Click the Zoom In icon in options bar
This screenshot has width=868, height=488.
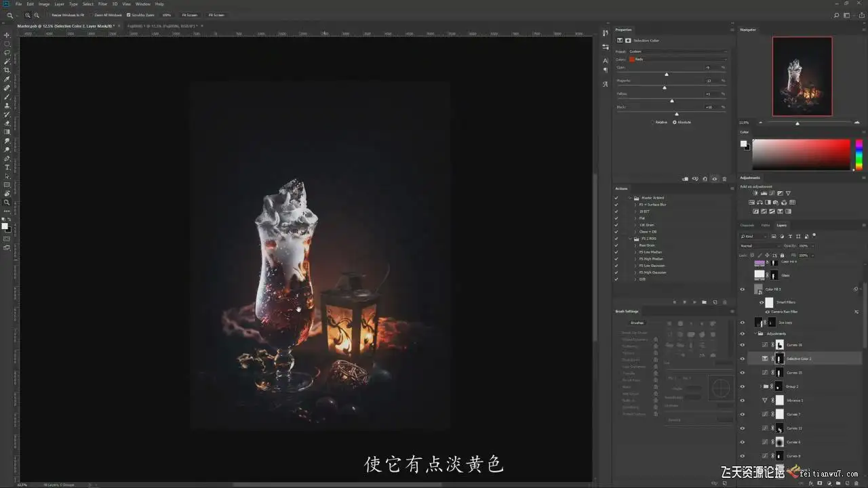[27, 15]
